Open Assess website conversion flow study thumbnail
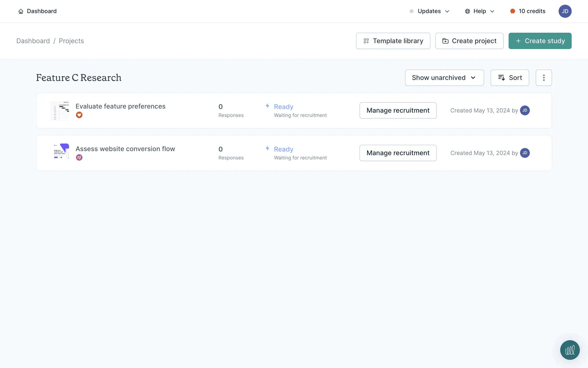The image size is (588, 368). pos(61,151)
